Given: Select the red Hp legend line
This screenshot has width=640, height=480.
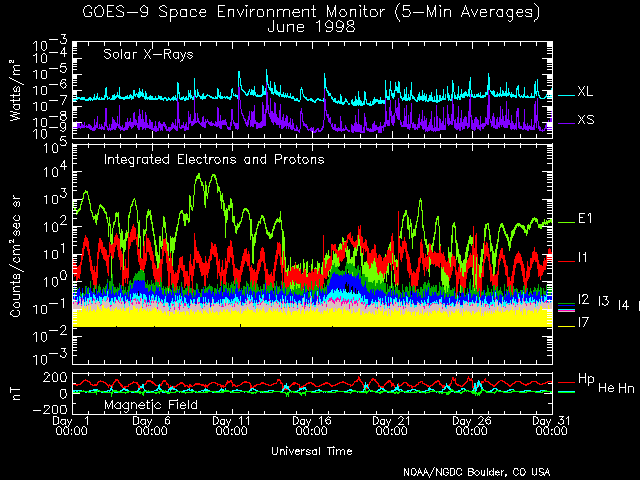Looking at the screenshot, I should (566, 382).
